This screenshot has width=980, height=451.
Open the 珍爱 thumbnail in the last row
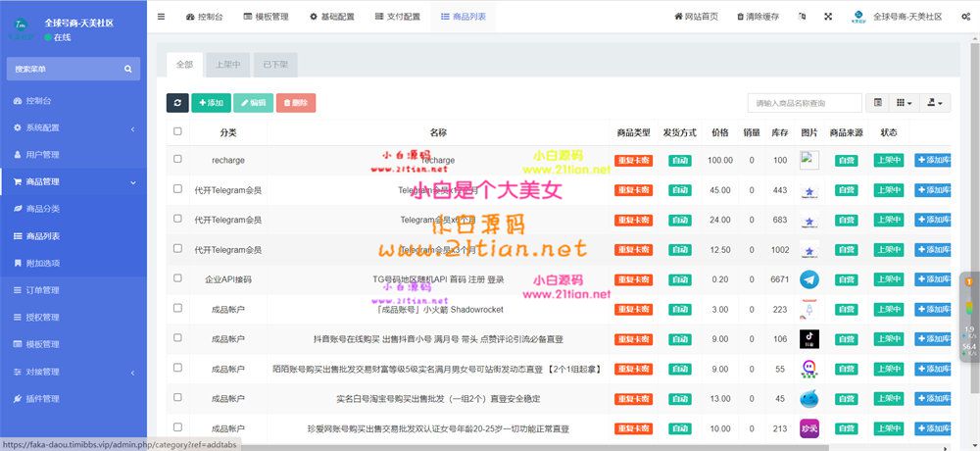809,428
